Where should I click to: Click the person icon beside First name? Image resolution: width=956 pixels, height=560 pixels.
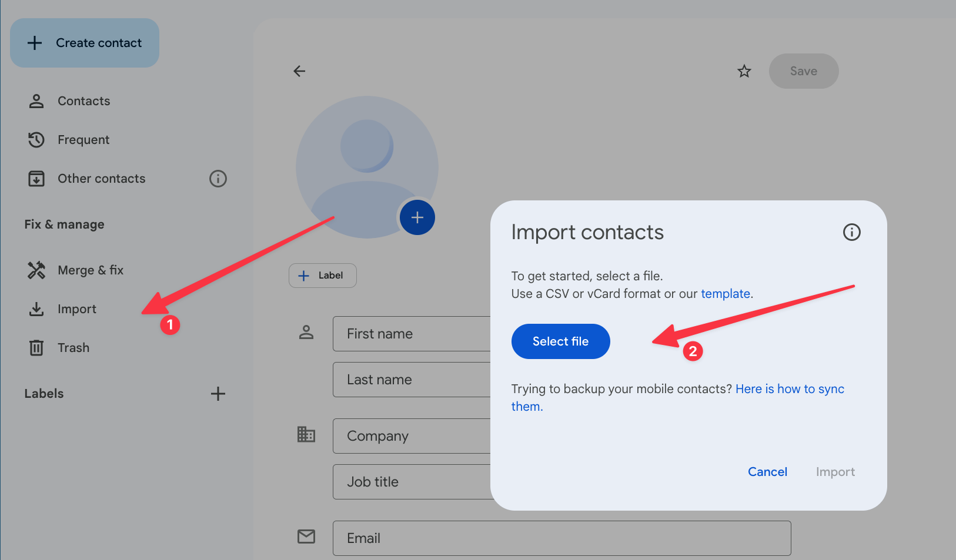(306, 332)
